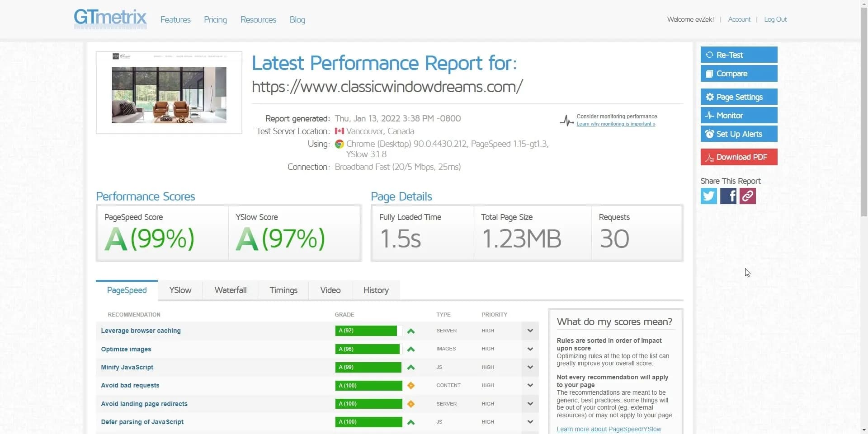Click the Log Out link
Viewport: 868px width, 434px height.
pyautogui.click(x=775, y=19)
